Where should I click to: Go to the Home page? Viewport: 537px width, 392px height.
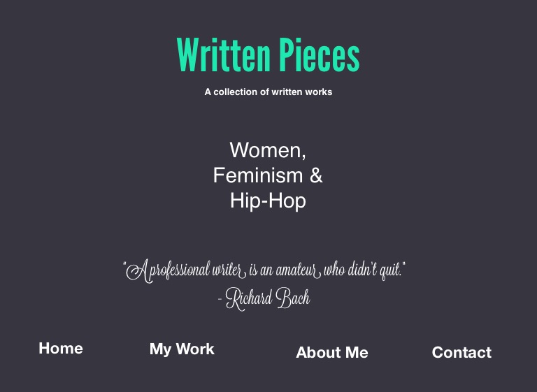[61, 348]
